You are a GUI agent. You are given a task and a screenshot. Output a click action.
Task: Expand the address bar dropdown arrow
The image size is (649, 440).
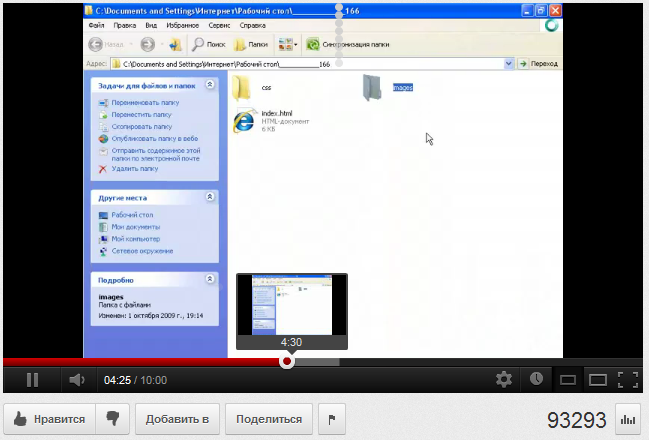coord(509,64)
